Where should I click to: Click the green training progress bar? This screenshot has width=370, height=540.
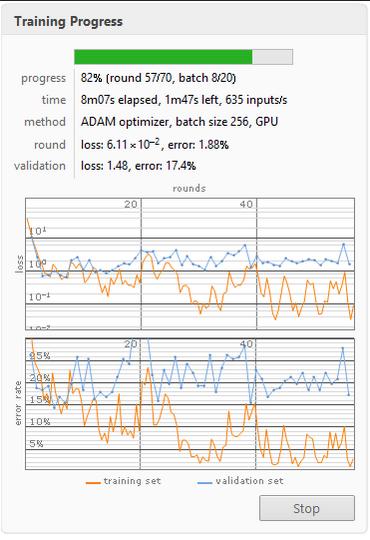(x=163, y=57)
